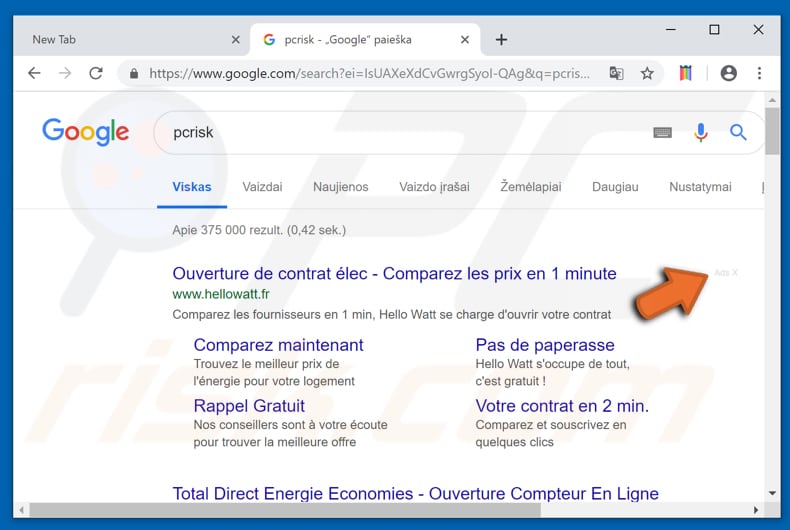Viewport: 790px width, 530px height.
Task: Open the colorful extension icon in toolbar
Action: coord(686,74)
